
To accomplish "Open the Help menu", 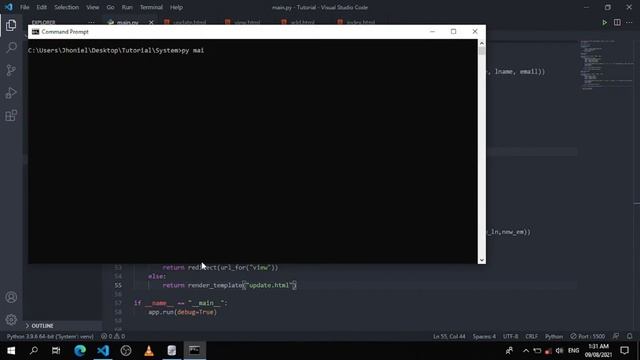I will pos(176,7).
